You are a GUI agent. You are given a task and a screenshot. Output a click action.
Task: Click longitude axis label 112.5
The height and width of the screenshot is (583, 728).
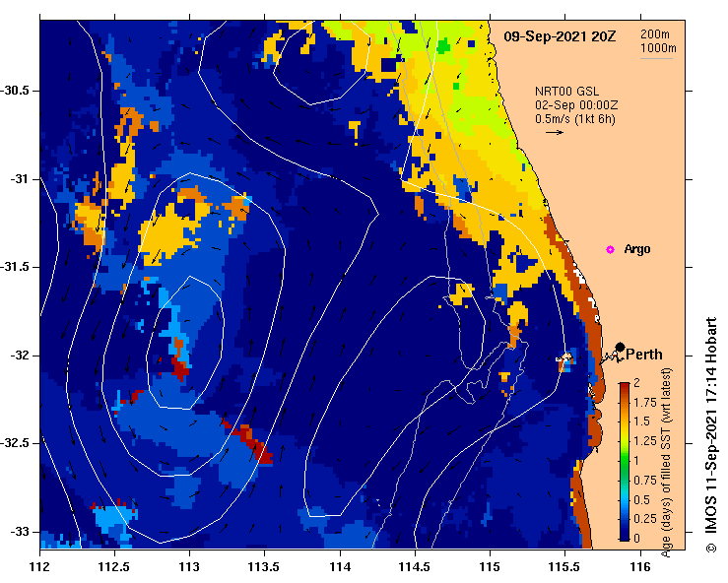114,567
